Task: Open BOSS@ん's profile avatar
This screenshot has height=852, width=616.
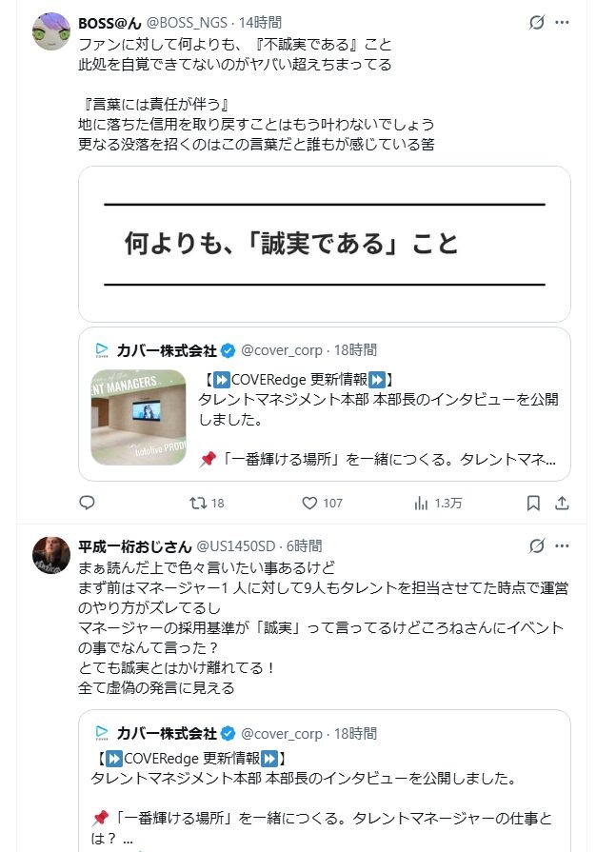Action: point(51,31)
